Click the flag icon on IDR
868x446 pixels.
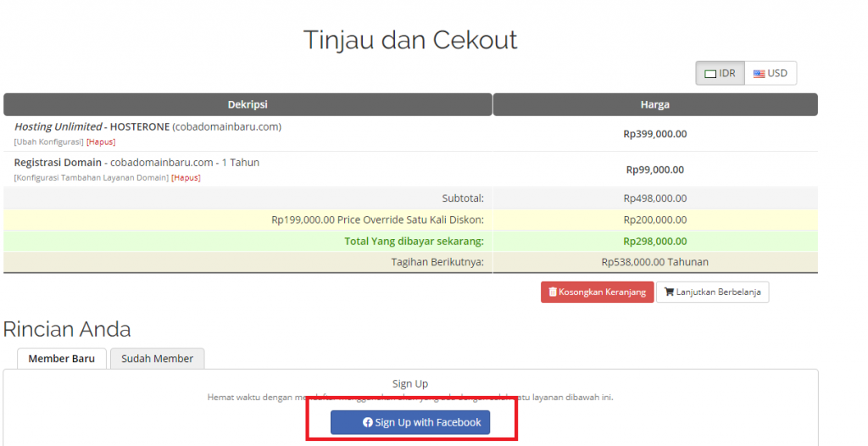[710, 74]
